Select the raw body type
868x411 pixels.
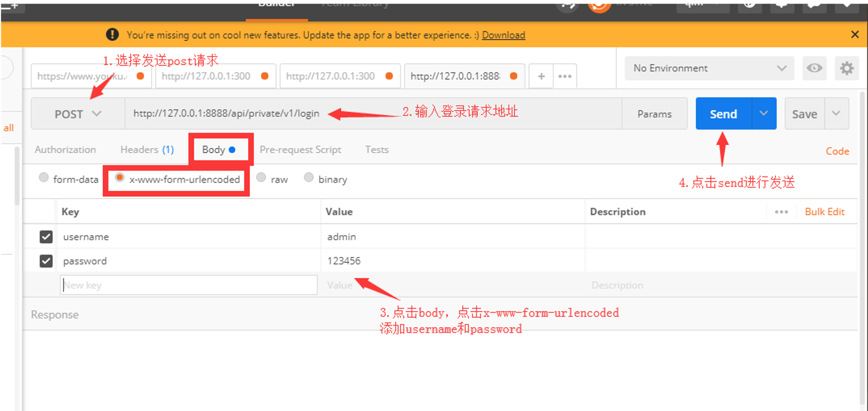click(x=261, y=178)
